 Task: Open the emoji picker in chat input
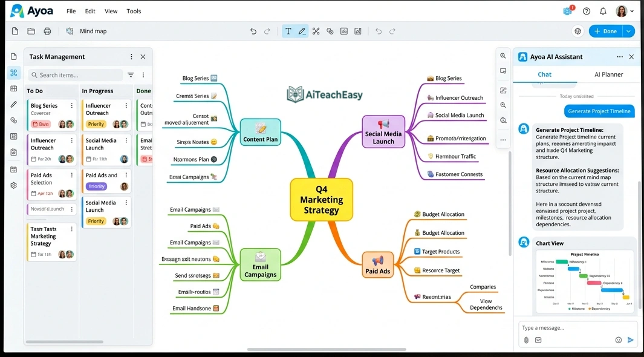[x=618, y=340]
